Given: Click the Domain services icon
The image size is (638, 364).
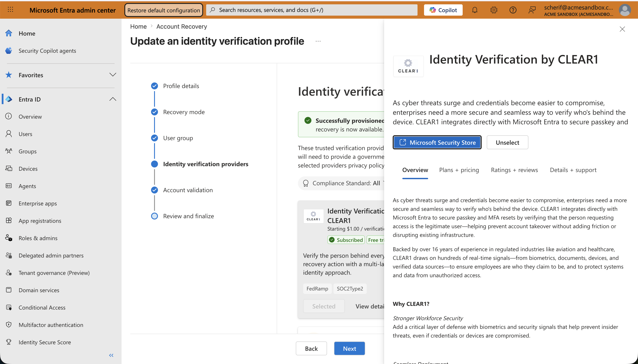Looking at the screenshot, I should point(9,290).
